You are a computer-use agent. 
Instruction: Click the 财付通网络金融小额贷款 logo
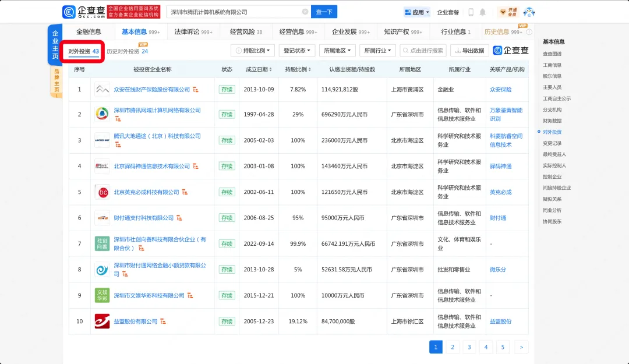pos(102,270)
